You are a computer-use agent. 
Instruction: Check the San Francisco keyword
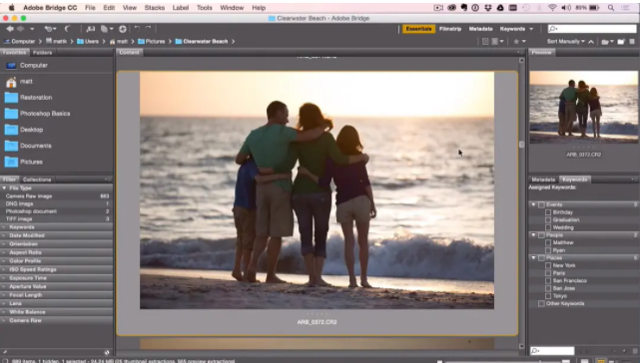coord(548,281)
